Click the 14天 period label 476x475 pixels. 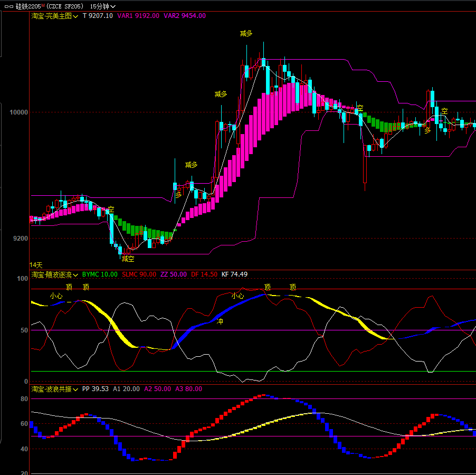click(36, 264)
